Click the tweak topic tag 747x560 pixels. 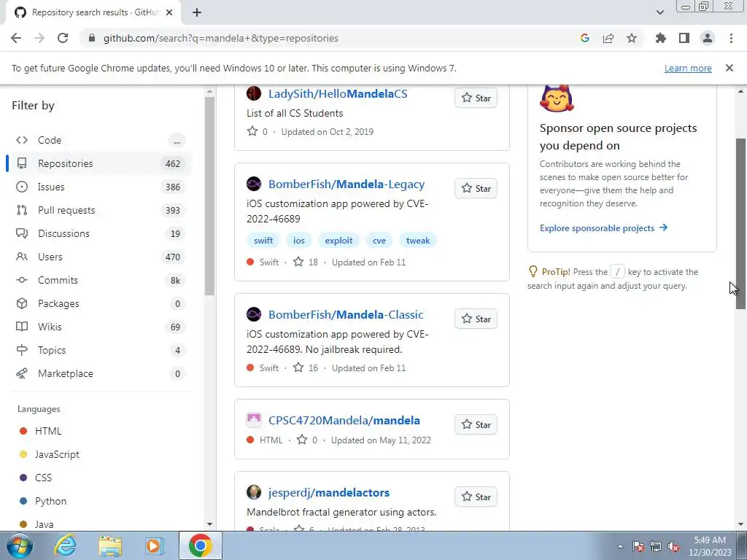click(418, 241)
